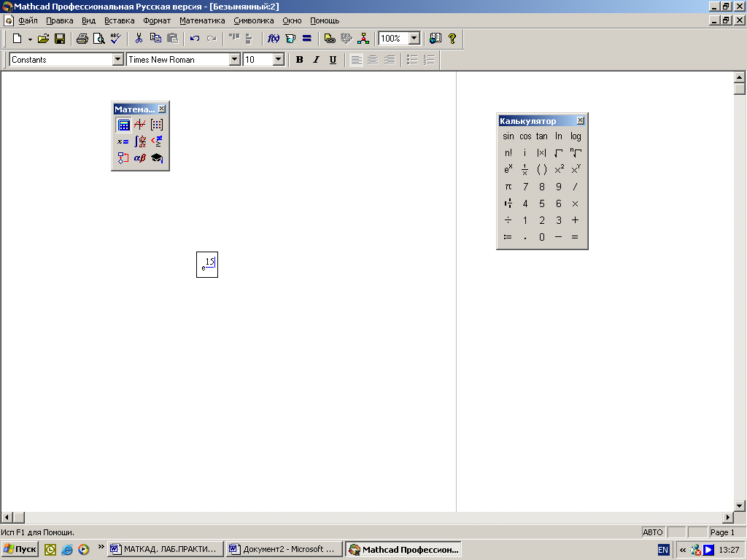Expand the Times New Roman font dropdown

(x=234, y=60)
